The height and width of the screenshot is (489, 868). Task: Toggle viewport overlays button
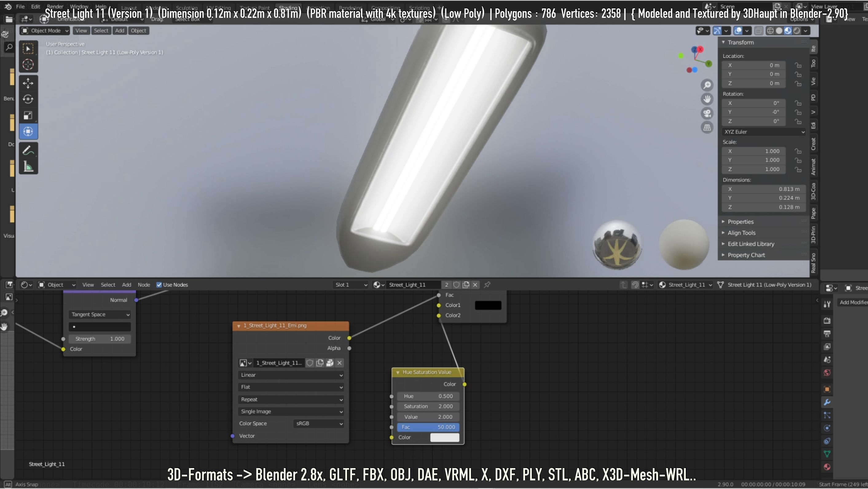(738, 31)
